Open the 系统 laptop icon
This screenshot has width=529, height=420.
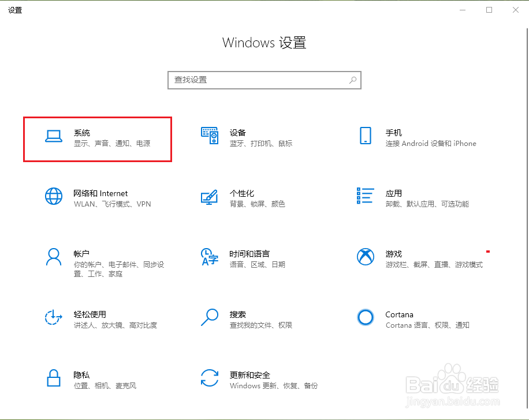[54, 136]
